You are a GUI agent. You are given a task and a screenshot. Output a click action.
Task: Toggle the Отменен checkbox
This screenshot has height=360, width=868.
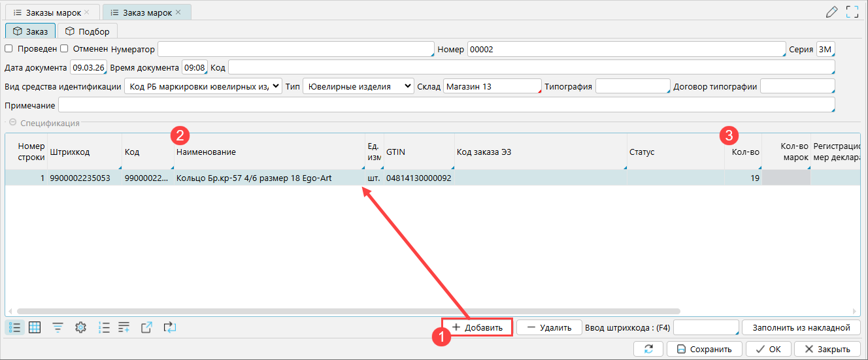[65, 49]
